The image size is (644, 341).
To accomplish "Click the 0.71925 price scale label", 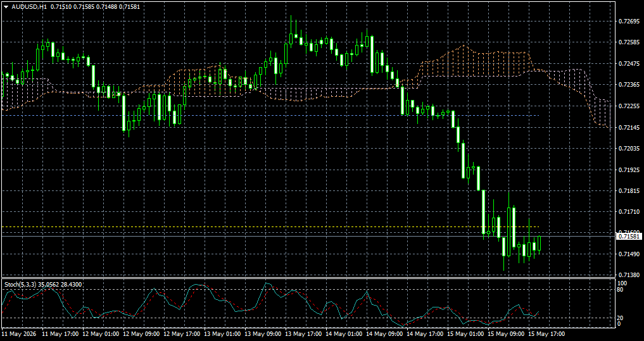I will [629, 170].
